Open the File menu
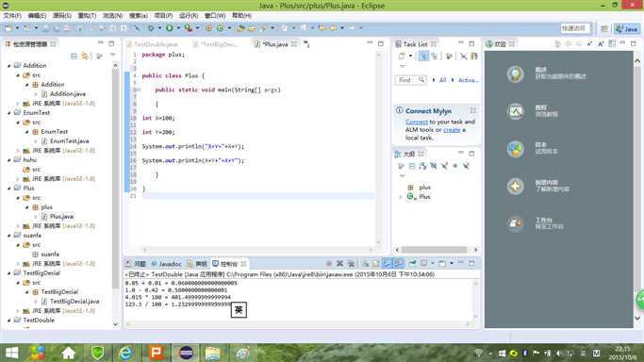The height and width of the screenshot is (362, 644). [x=12, y=16]
